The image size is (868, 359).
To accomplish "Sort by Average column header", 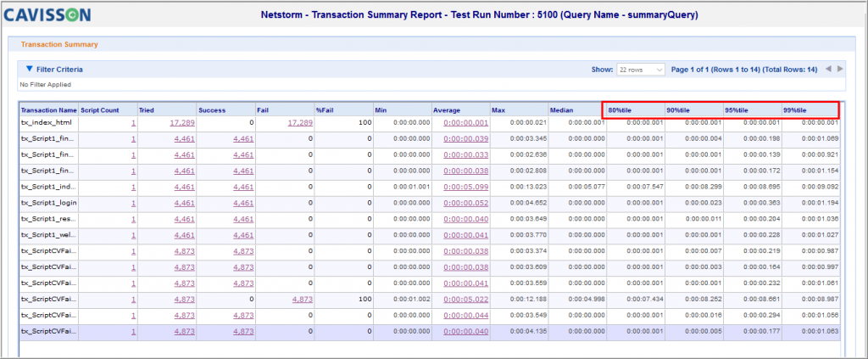I will 447,110.
